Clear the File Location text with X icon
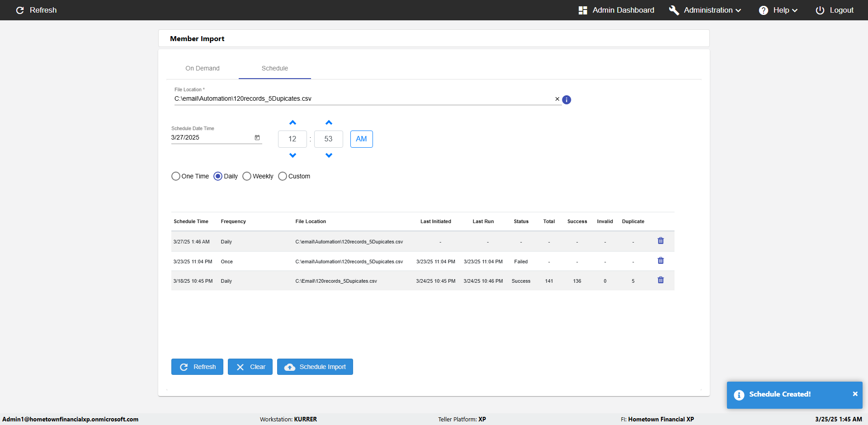This screenshot has height=425, width=868. pyautogui.click(x=557, y=99)
